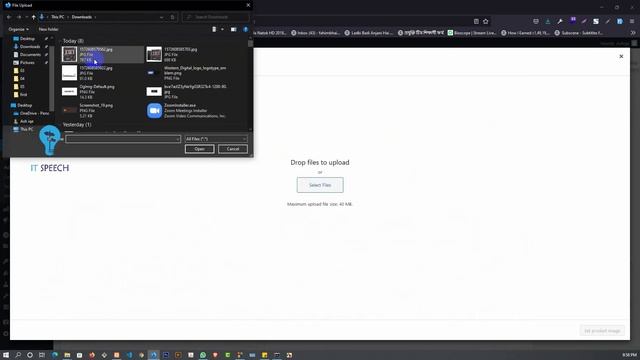Image resolution: width=640 pixels, height=360 pixels.
Task: Select the ZoomInstaller.exe file
Action: (x=187, y=110)
